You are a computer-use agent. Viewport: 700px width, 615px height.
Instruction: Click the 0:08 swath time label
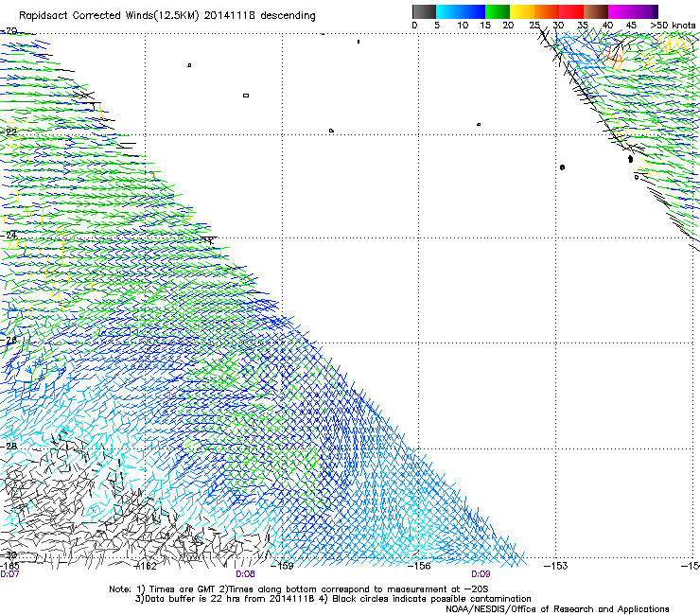click(x=245, y=574)
